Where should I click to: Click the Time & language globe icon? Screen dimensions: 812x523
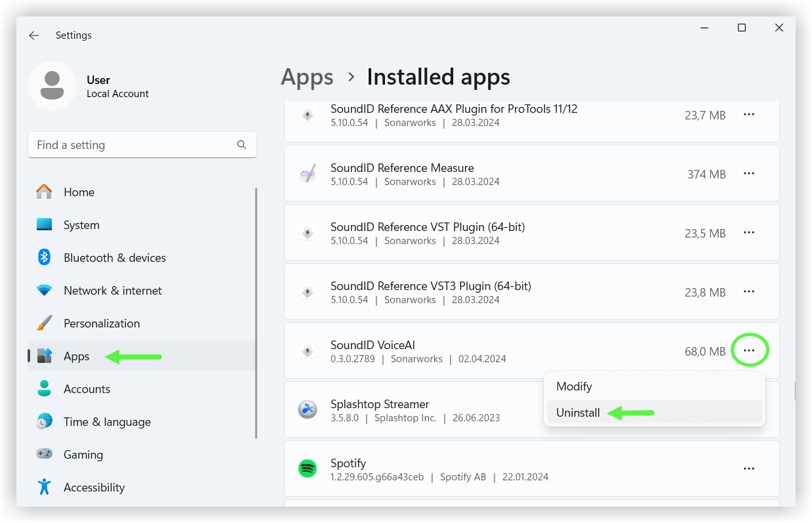click(44, 421)
